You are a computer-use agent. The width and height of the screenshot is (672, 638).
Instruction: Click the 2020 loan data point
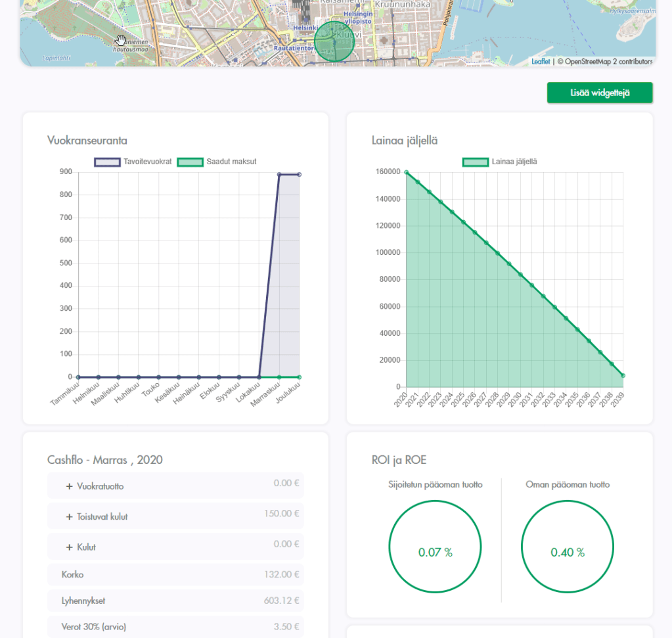point(406,172)
